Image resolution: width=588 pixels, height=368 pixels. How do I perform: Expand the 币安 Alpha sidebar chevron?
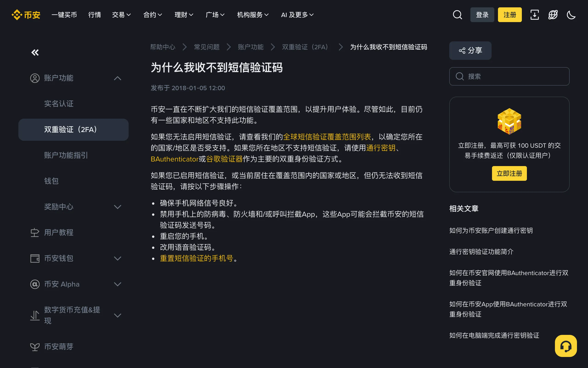point(118,284)
